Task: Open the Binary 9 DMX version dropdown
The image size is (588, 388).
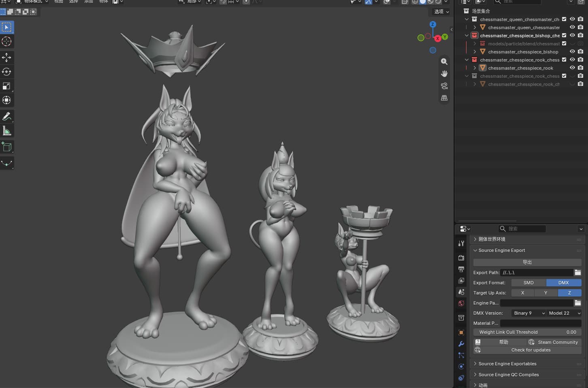Action: (528, 313)
